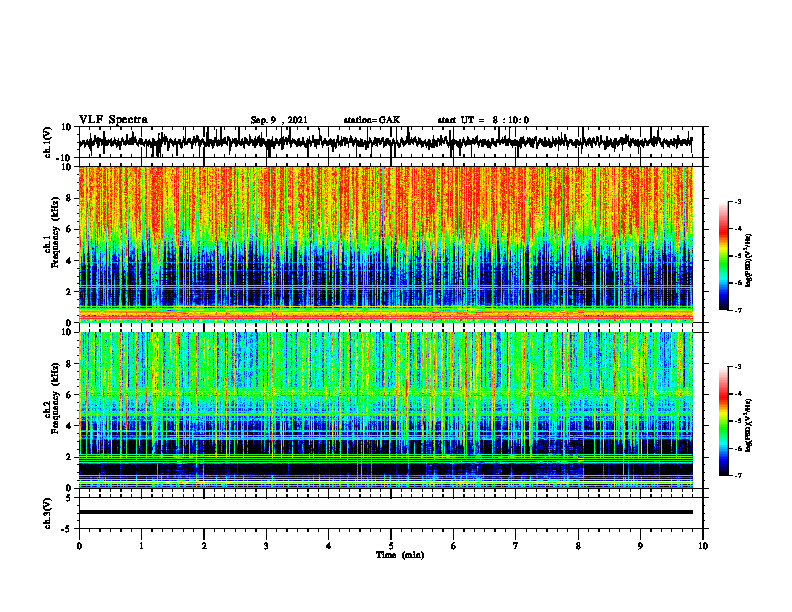
Task: Click the "VLF Spectra" plot title
Action: [x=113, y=120]
